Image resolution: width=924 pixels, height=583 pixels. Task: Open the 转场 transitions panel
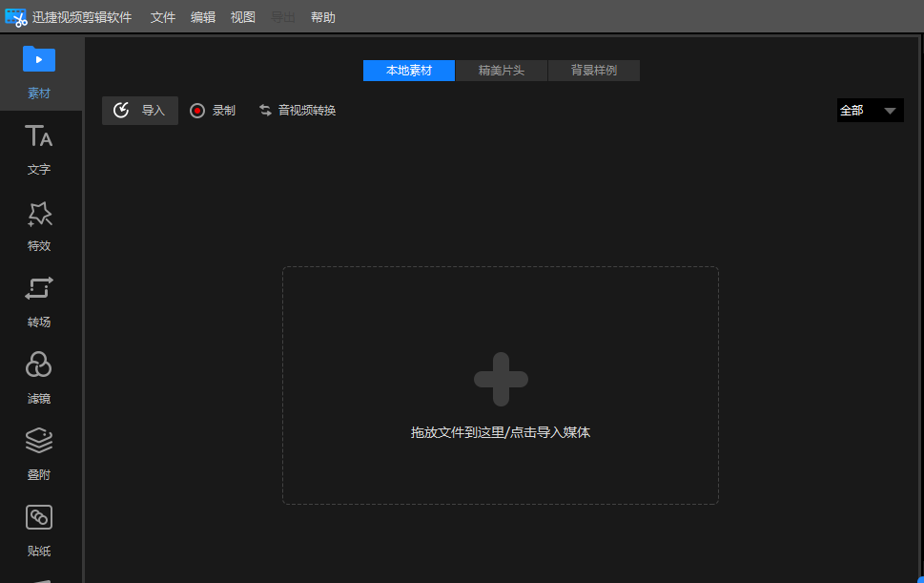pos(39,302)
